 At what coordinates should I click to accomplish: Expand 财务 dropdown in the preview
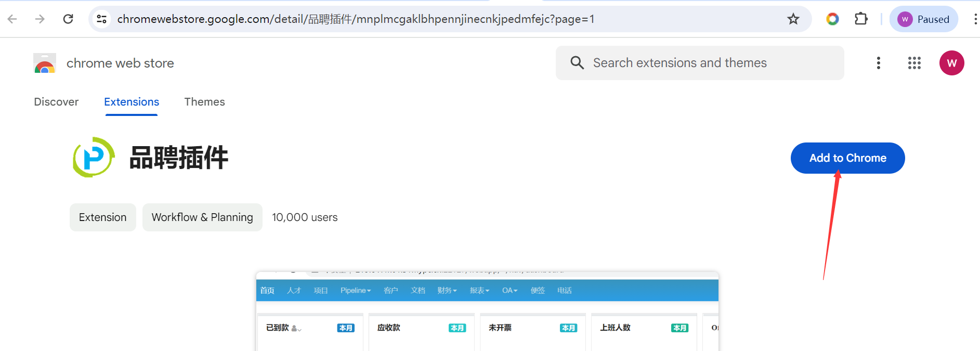point(447,291)
